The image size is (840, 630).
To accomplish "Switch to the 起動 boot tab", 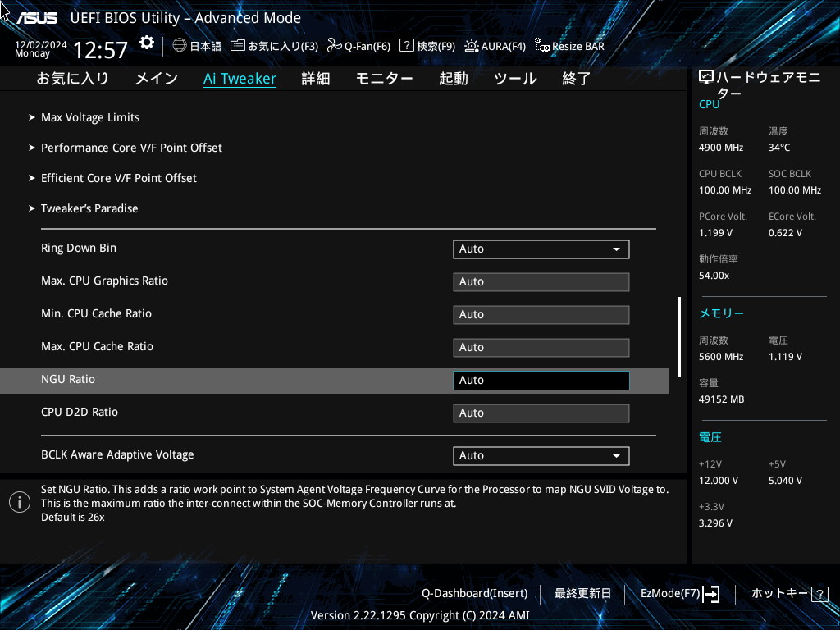I will (x=453, y=79).
